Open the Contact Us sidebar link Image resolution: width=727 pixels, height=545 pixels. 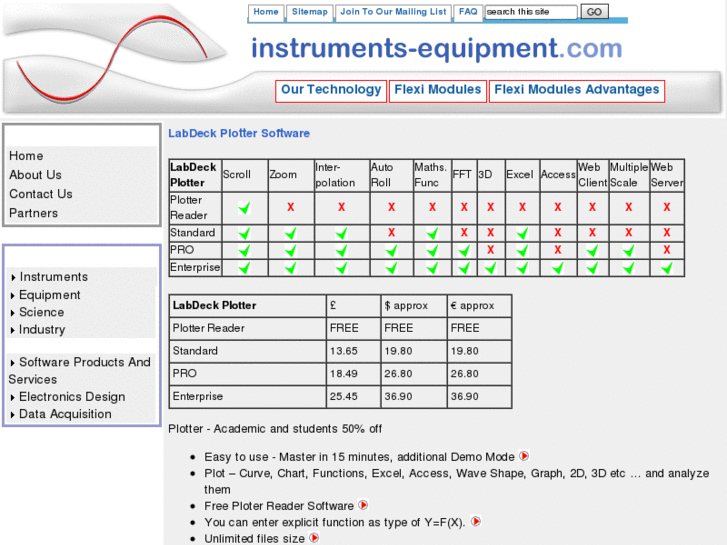tap(41, 194)
